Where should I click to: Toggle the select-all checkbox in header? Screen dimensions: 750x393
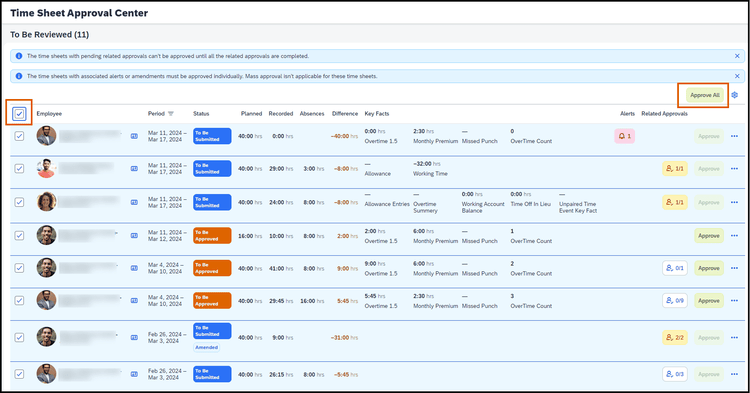[19, 114]
